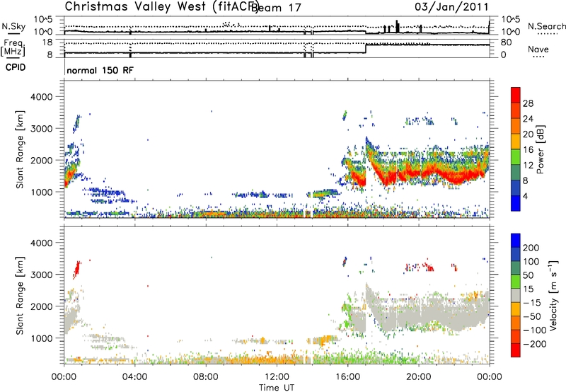The image size is (566, 392).
Task: Click the Slant Range label of power panel
Action: pyautogui.click(x=20, y=149)
